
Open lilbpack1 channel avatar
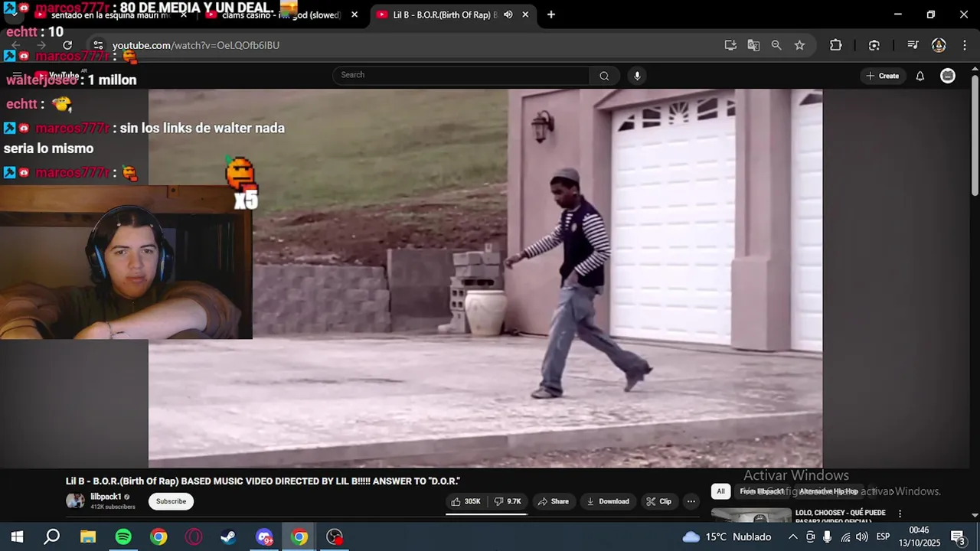tap(75, 501)
